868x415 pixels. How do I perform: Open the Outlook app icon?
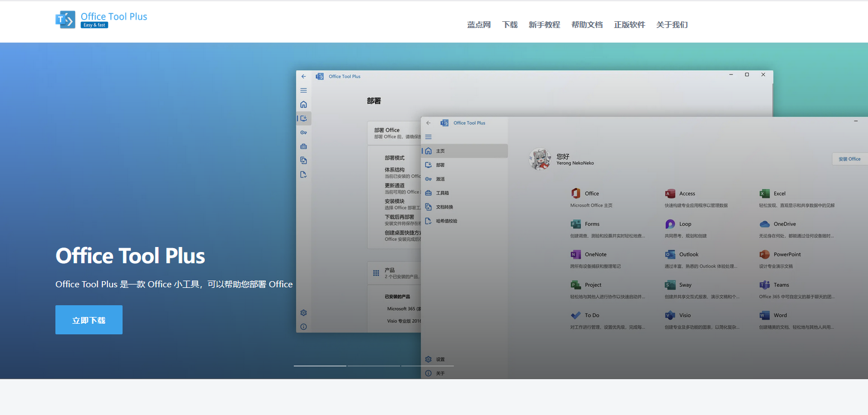click(670, 254)
